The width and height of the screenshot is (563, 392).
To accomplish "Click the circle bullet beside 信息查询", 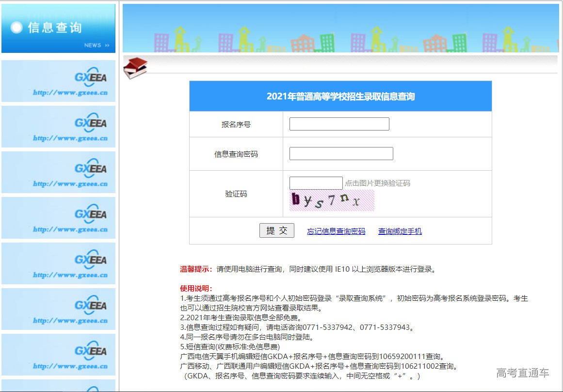I will coord(16,28).
